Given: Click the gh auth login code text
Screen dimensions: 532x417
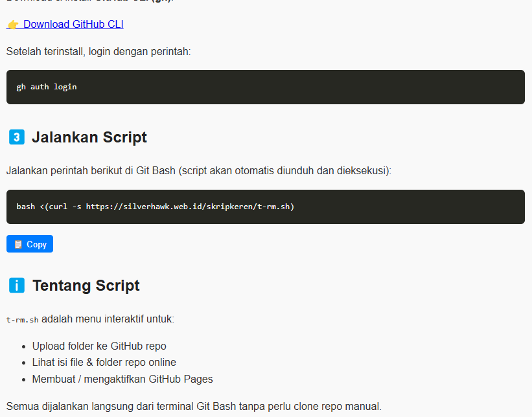Looking at the screenshot, I should pyautogui.click(x=47, y=87).
